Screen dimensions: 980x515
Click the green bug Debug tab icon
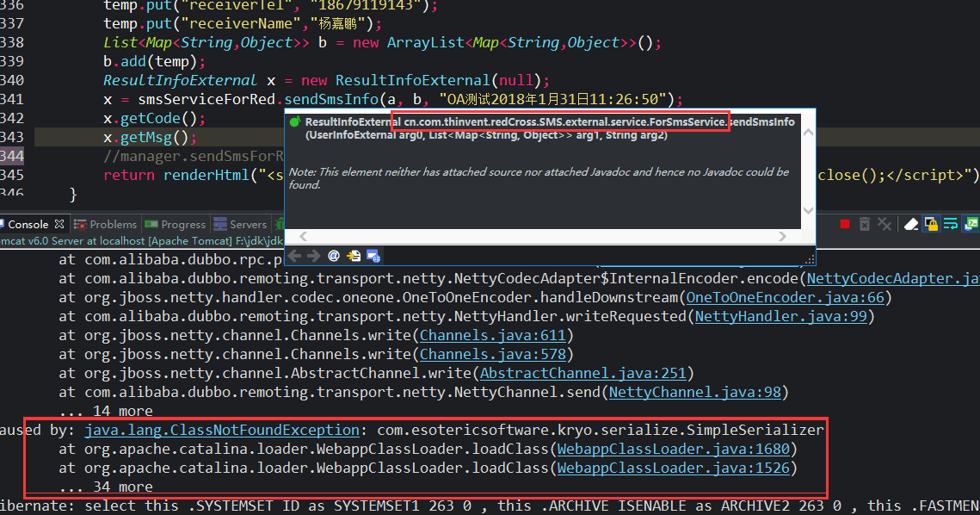pos(280,224)
